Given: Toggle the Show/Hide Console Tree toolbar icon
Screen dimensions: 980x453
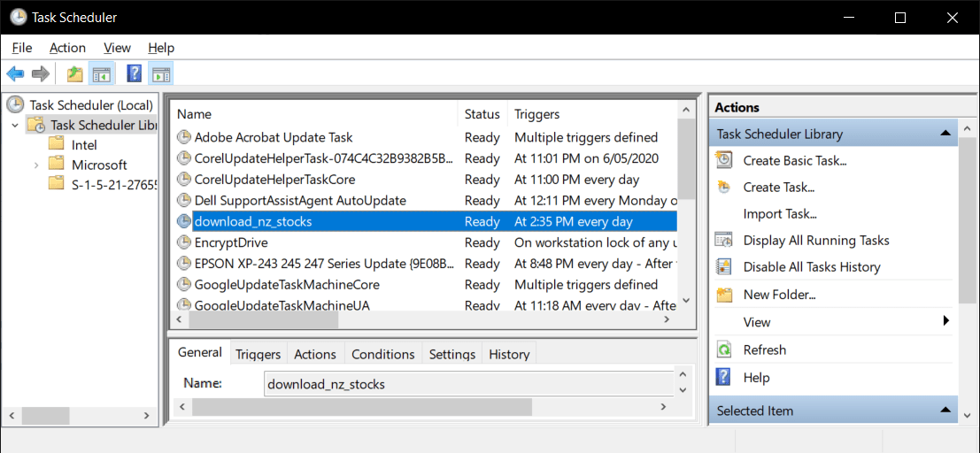Looking at the screenshot, I should click(x=101, y=73).
